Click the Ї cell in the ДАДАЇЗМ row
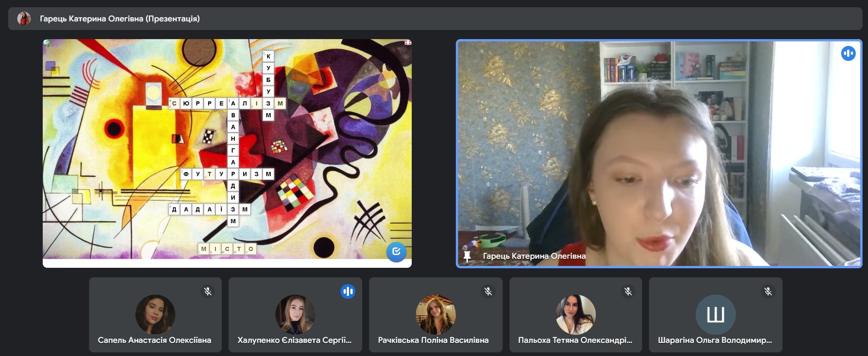Viewport: 868px width, 356px height. click(221, 210)
